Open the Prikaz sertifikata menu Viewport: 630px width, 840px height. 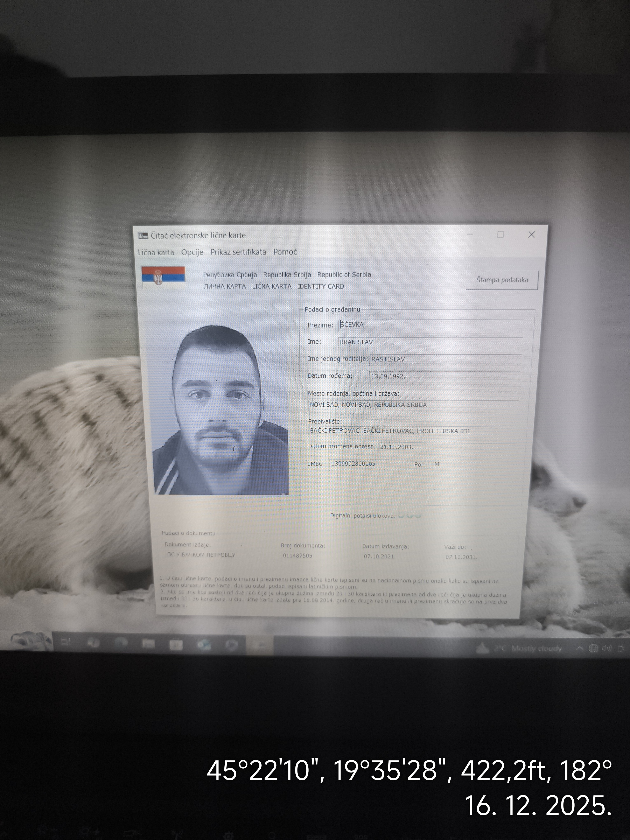[238, 252]
